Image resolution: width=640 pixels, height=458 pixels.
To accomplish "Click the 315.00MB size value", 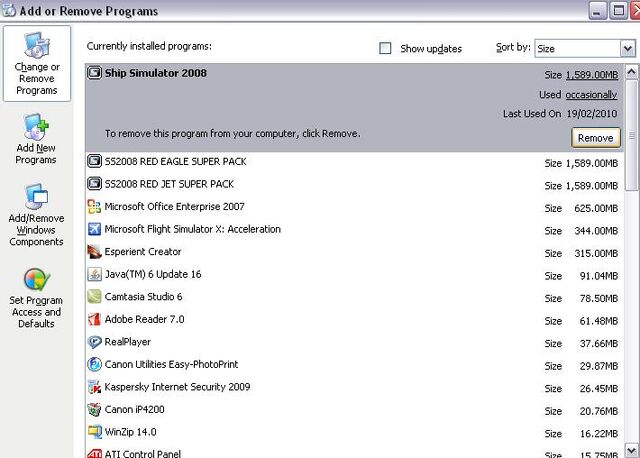I will click(x=596, y=253).
